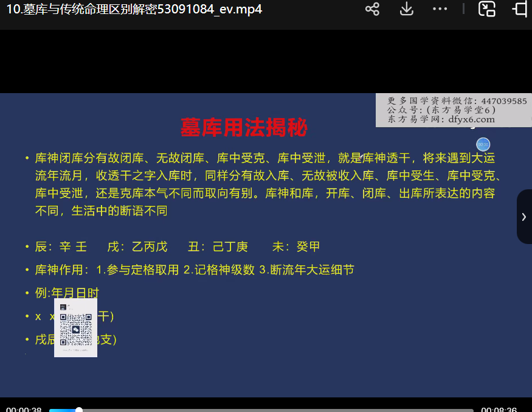
Task: Click the QR code image overlay
Action: [x=75, y=327]
